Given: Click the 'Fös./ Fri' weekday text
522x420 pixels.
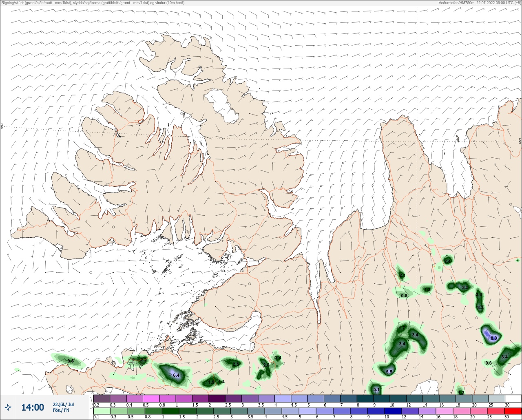Looking at the screenshot, I should (x=61, y=410).
